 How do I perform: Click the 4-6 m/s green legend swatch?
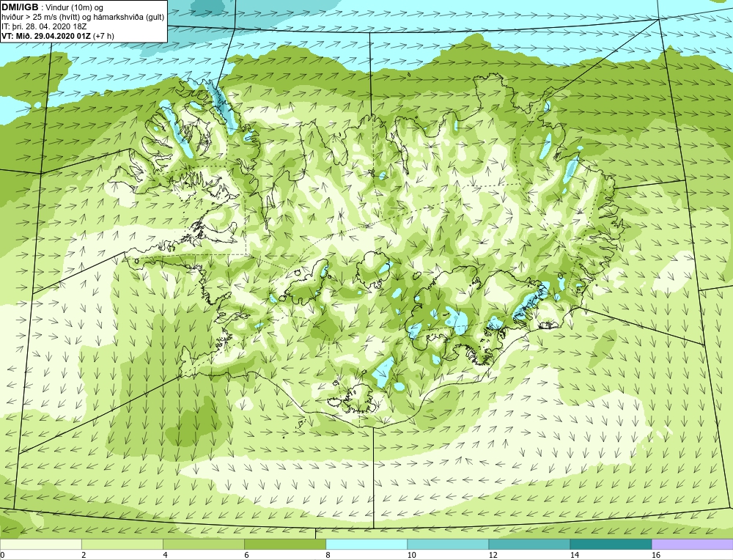tap(203, 544)
